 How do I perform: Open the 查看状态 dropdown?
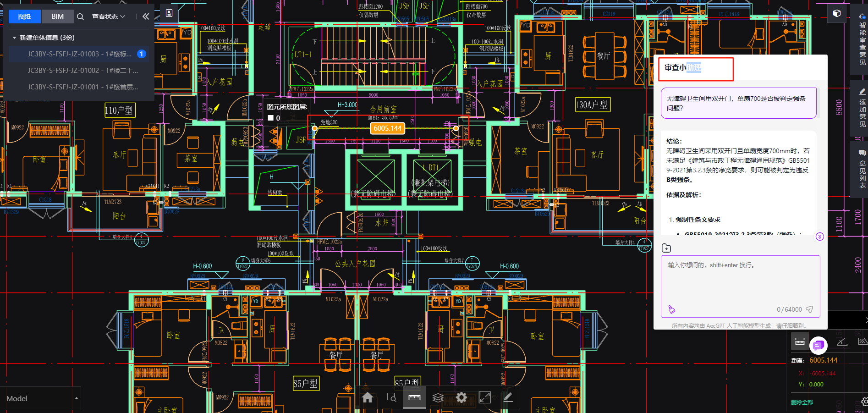(x=108, y=17)
